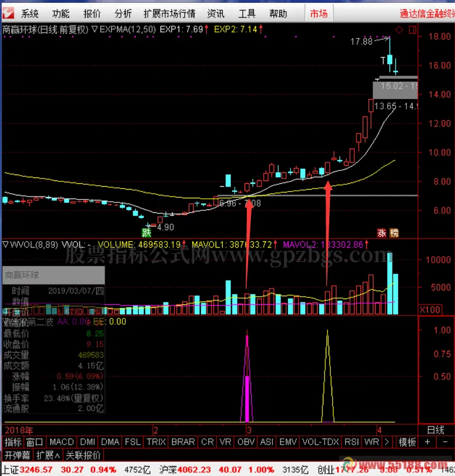Click the app logo icon beside 系统

click(8, 13)
